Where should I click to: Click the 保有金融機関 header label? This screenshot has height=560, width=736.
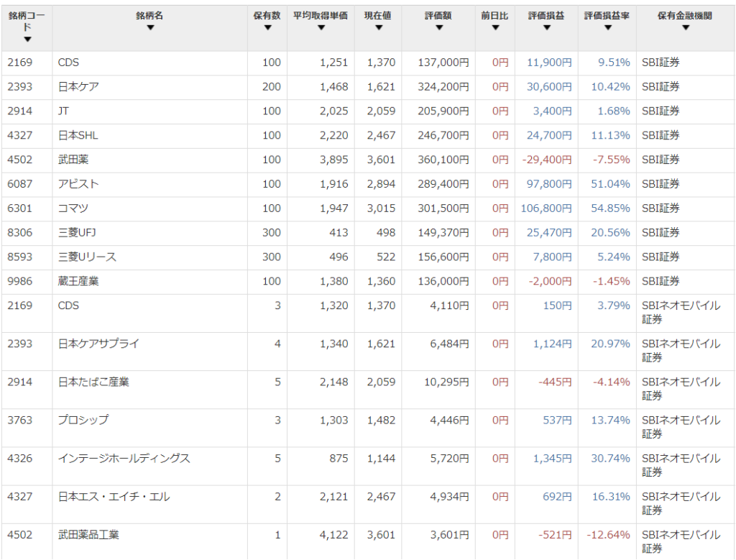685,16
